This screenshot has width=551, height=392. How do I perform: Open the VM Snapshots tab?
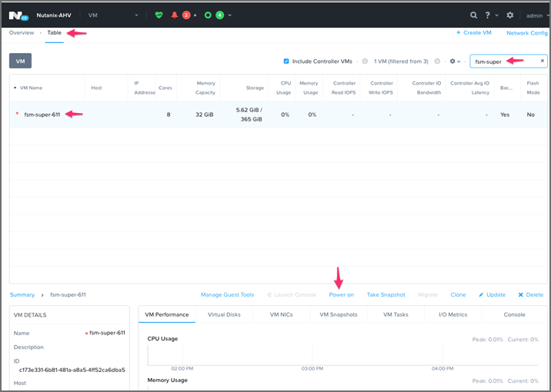339,314
